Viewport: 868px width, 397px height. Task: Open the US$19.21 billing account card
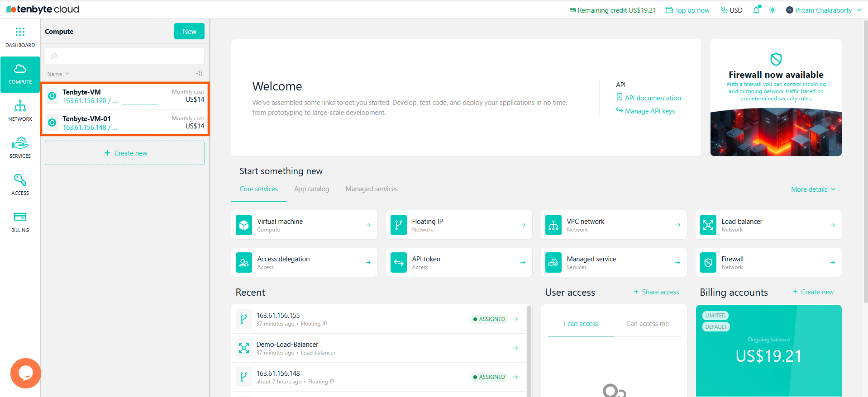click(768, 351)
